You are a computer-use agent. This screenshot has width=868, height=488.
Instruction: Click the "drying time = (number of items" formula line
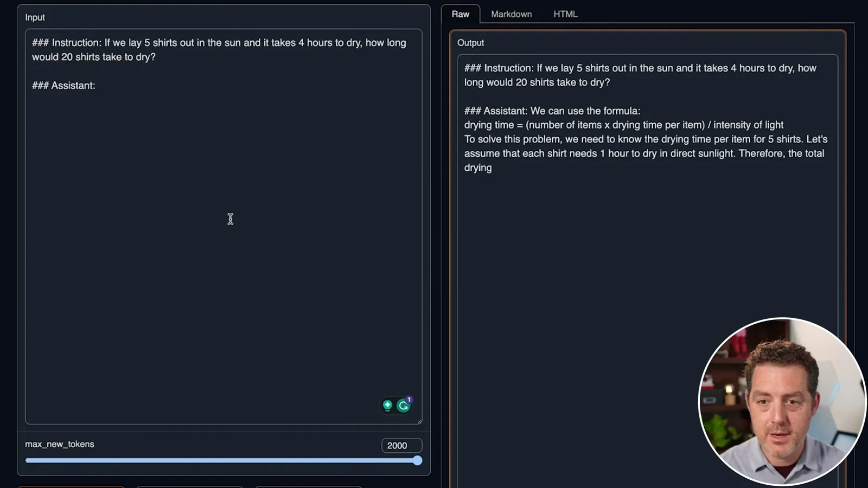pyautogui.click(x=624, y=125)
